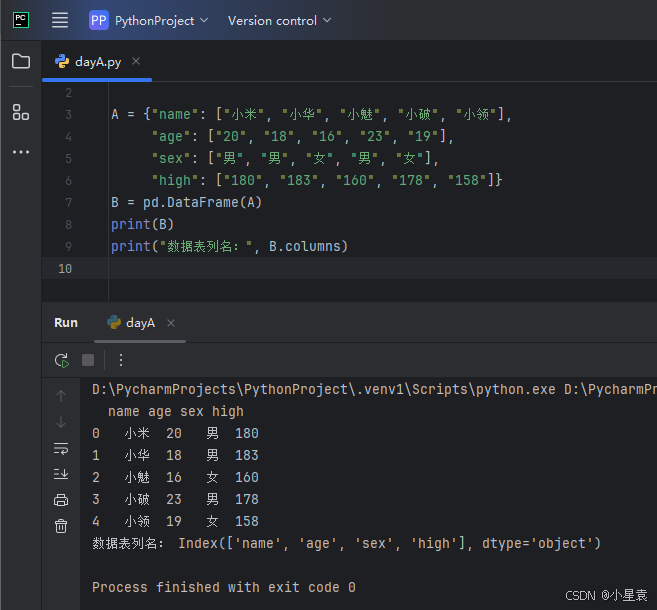Expand the Version control dropdown
The width and height of the screenshot is (657, 610).
(x=279, y=21)
